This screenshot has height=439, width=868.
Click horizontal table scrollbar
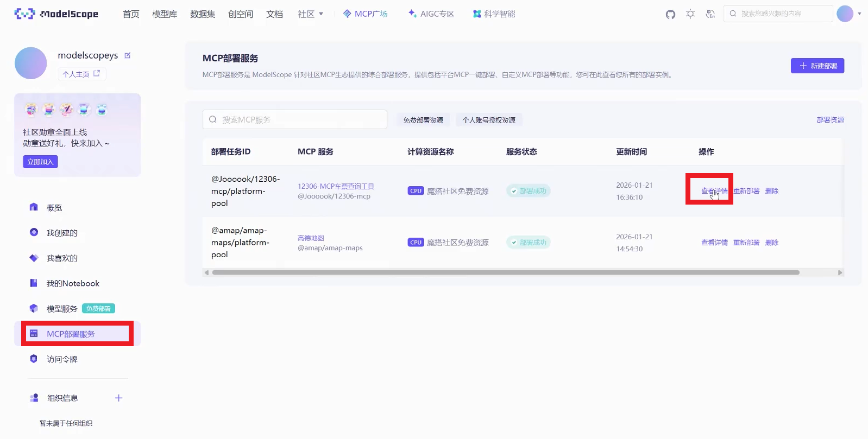[506, 272]
